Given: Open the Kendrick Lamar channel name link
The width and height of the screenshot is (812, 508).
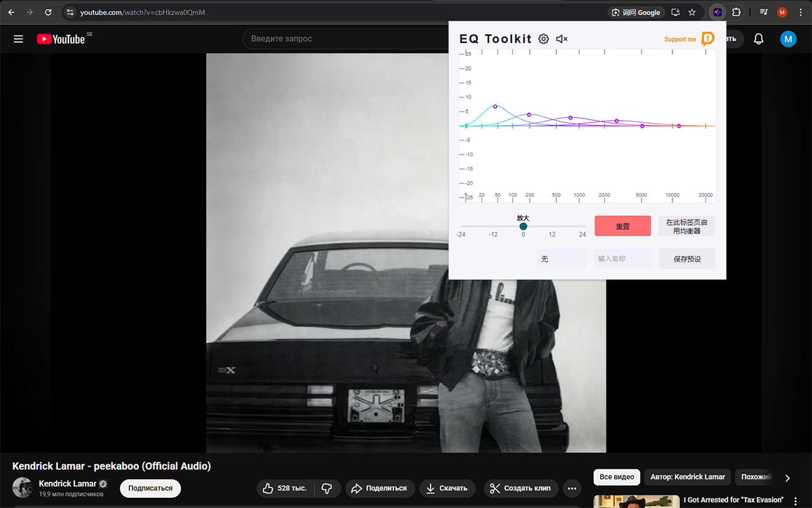Looking at the screenshot, I should pos(68,484).
